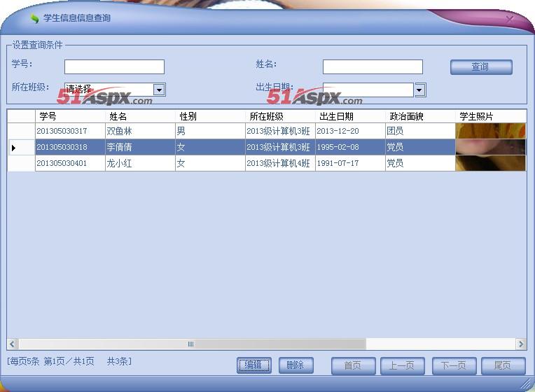
Task: Click photo thumbnail in 双鱼林 row
Action: pyautogui.click(x=491, y=131)
